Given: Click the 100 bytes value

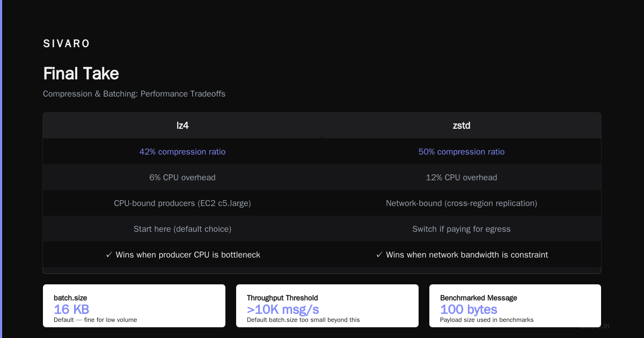Looking at the screenshot, I should tap(469, 310).
